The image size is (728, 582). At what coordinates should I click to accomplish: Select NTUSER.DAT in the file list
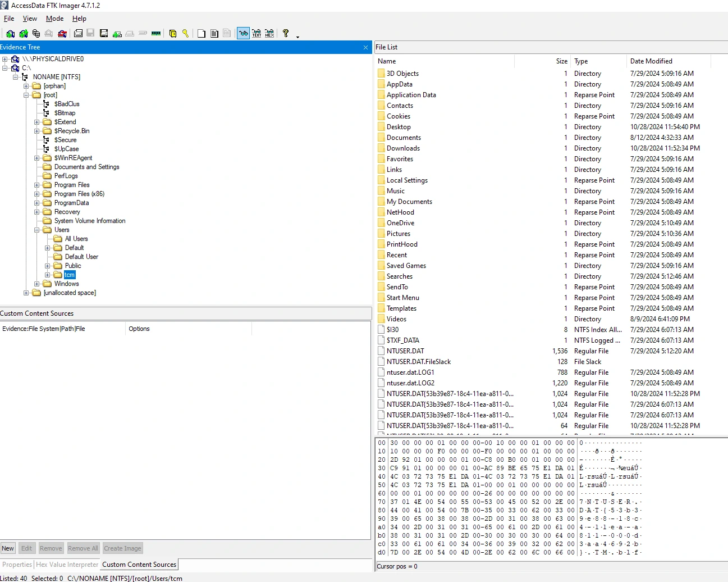(405, 351)
